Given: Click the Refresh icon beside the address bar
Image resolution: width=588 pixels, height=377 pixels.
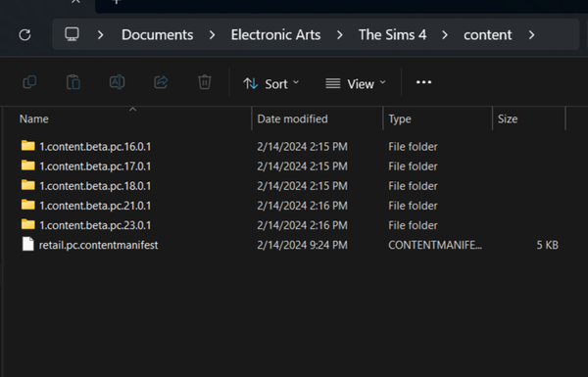Looking at the screenshot, I should click(25, 35).
